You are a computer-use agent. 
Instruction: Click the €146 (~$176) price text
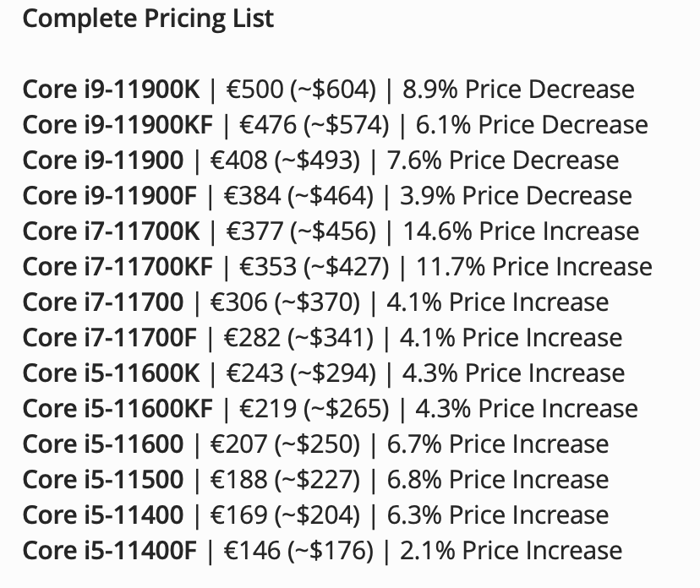(298, 551)
